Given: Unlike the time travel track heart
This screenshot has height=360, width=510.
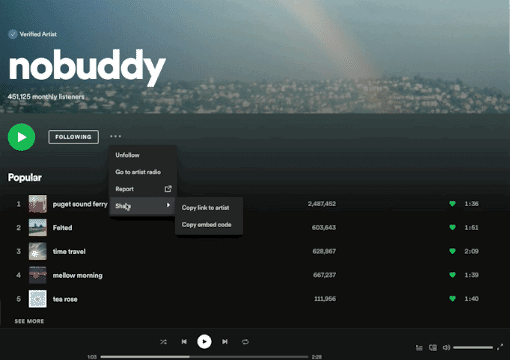Looking at the screenshot, I should pos(452,251).
